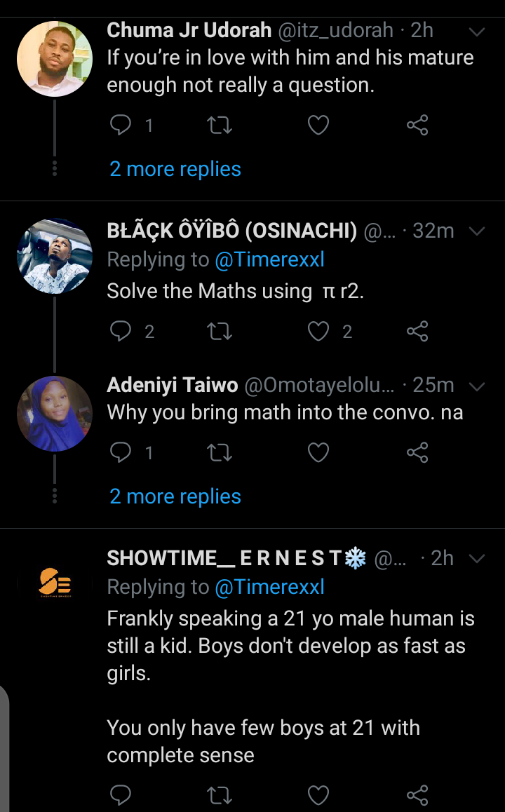Like the 'Solve the Maths' tweet
Viewport: 505px width, 812px height.
318,332
